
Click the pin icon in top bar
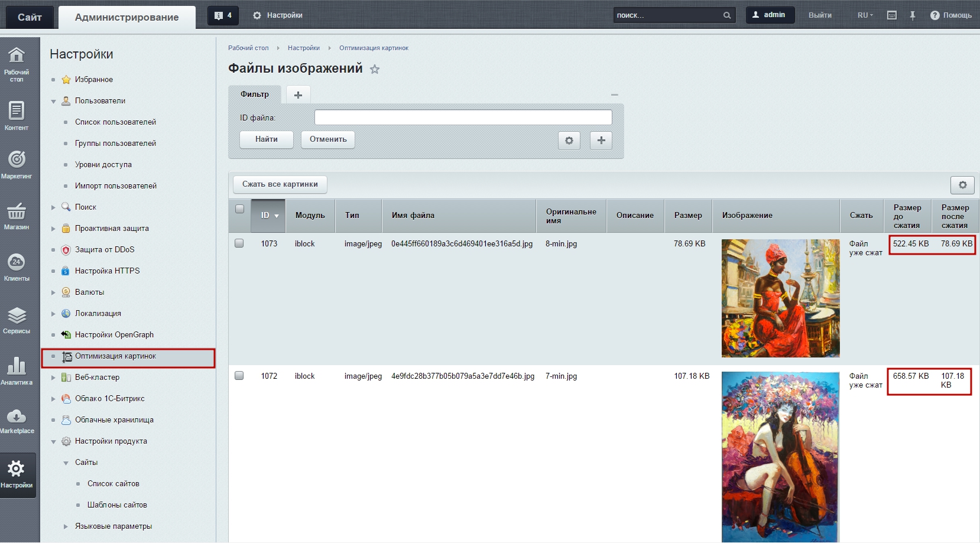coord(912,15)
